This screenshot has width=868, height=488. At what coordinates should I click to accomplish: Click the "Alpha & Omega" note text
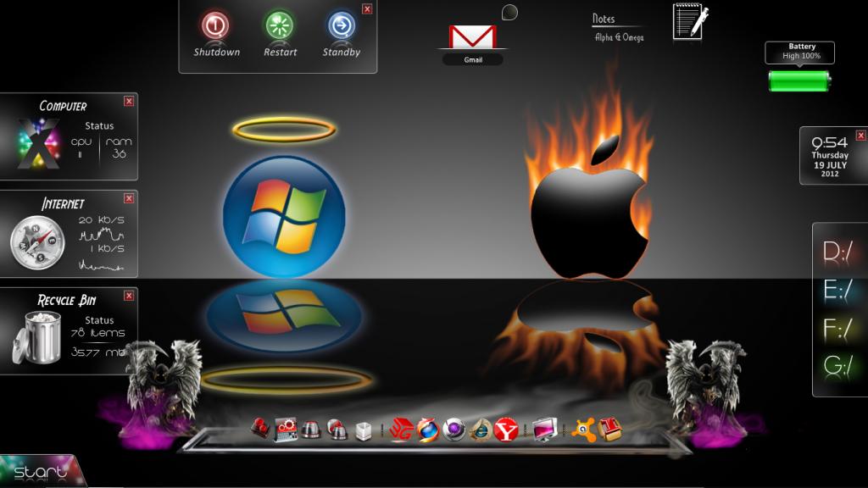(x=619, y=37)
